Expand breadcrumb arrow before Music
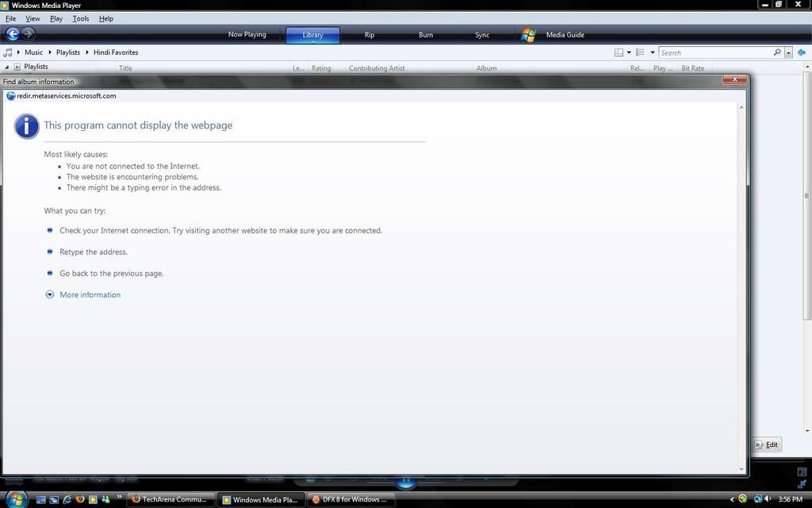This screenshot has width=812, height=508. [19, 52]
